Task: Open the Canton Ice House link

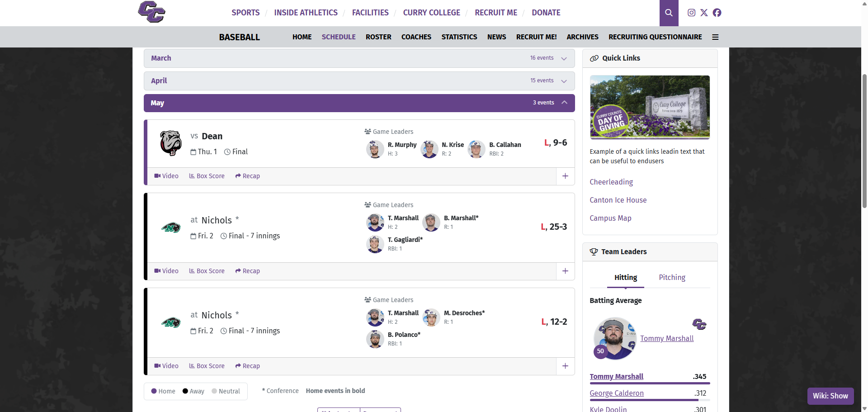Action: pos(618,200)
